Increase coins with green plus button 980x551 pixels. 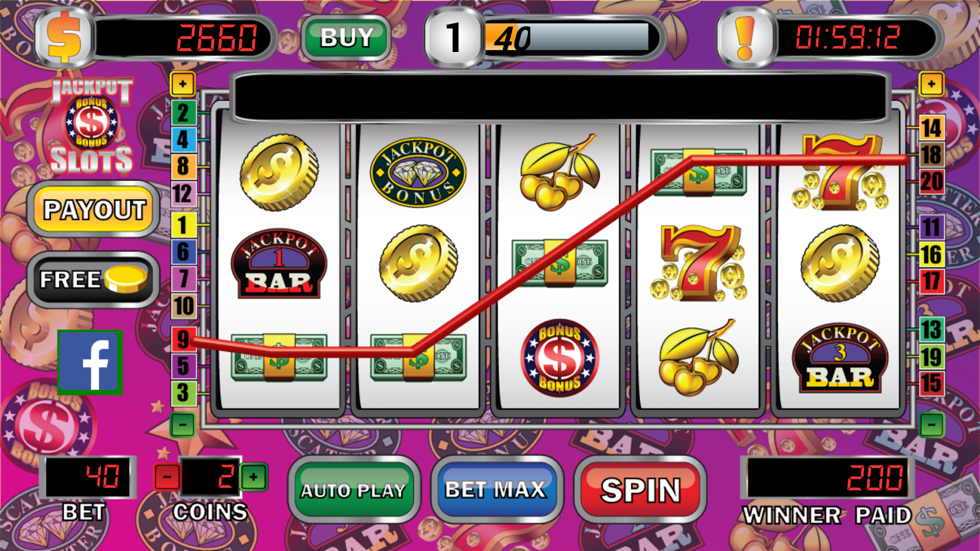[254, 477]
